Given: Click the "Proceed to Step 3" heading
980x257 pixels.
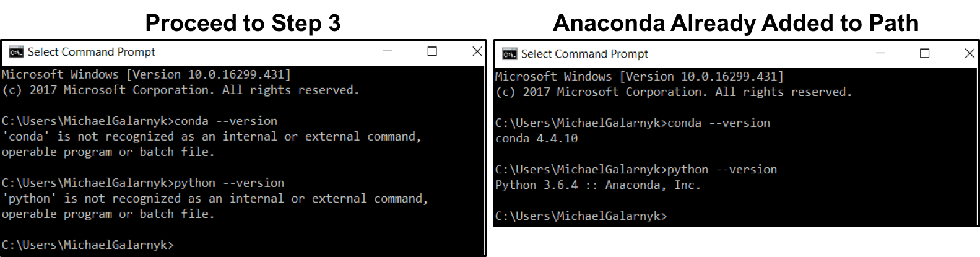Looking at the screenshot, I should pyautogui.click(x=243, y=23).
